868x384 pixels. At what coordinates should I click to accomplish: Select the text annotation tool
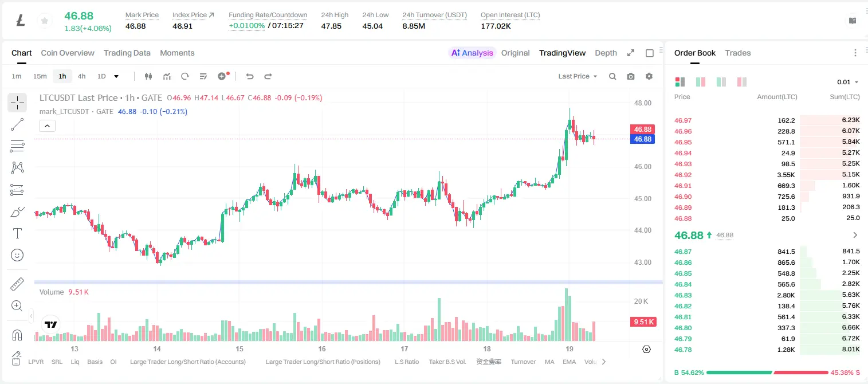click(x=17, y=233)
